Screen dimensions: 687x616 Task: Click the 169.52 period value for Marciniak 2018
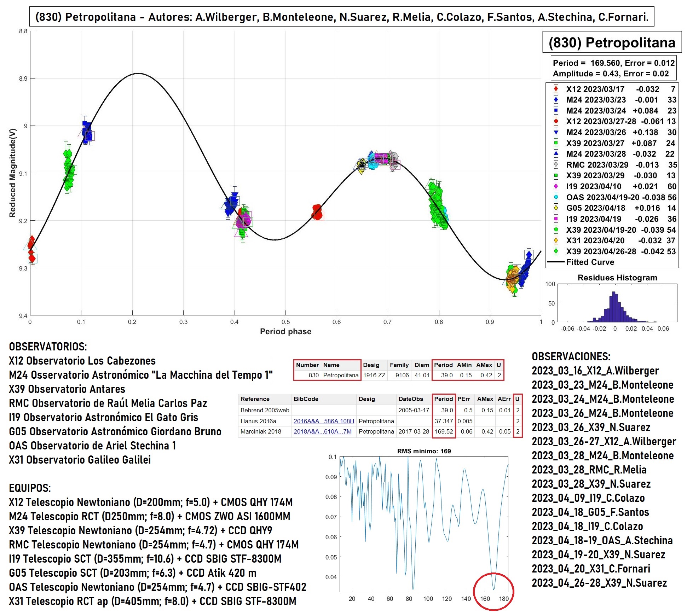tap(444, 431)
